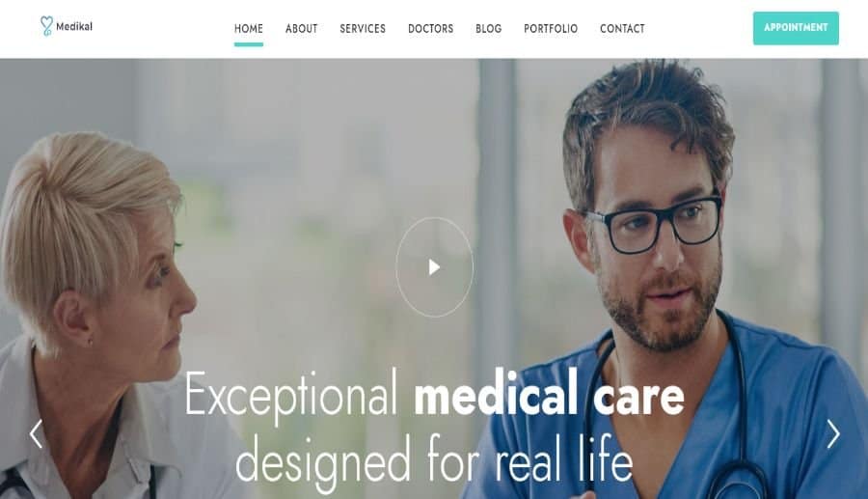
Task: Play the hero video
Action: tap(435, 267)
